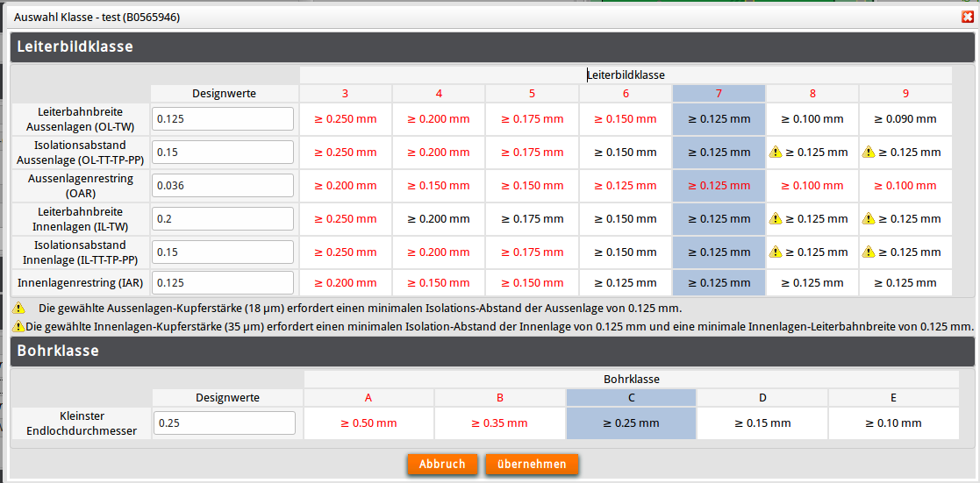Select Leiterbildklasse column 6
Screen dimensions: 980x483
tap(626, 94)
